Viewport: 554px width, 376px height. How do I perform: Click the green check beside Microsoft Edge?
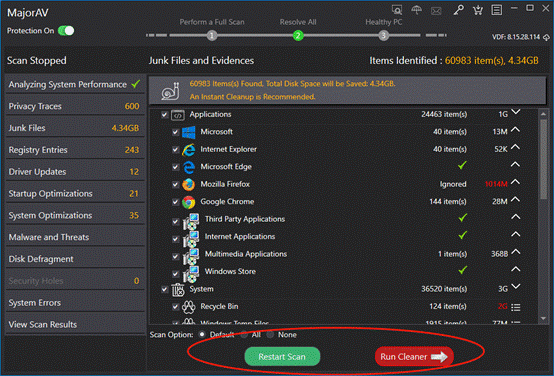pos(462,165)
